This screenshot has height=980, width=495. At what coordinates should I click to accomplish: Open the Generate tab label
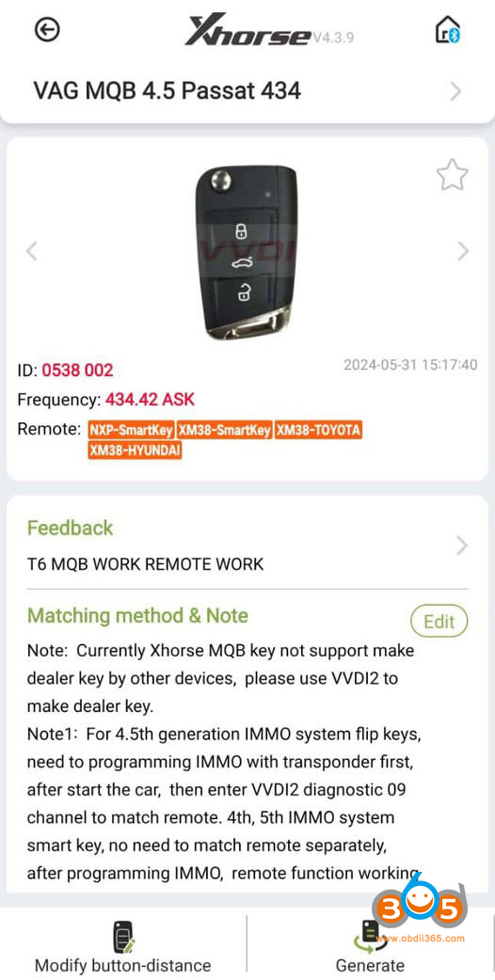tap(370, 966)
